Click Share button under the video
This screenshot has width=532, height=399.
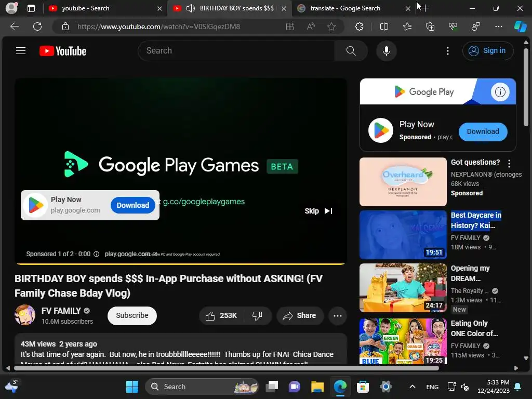[299, 315]
